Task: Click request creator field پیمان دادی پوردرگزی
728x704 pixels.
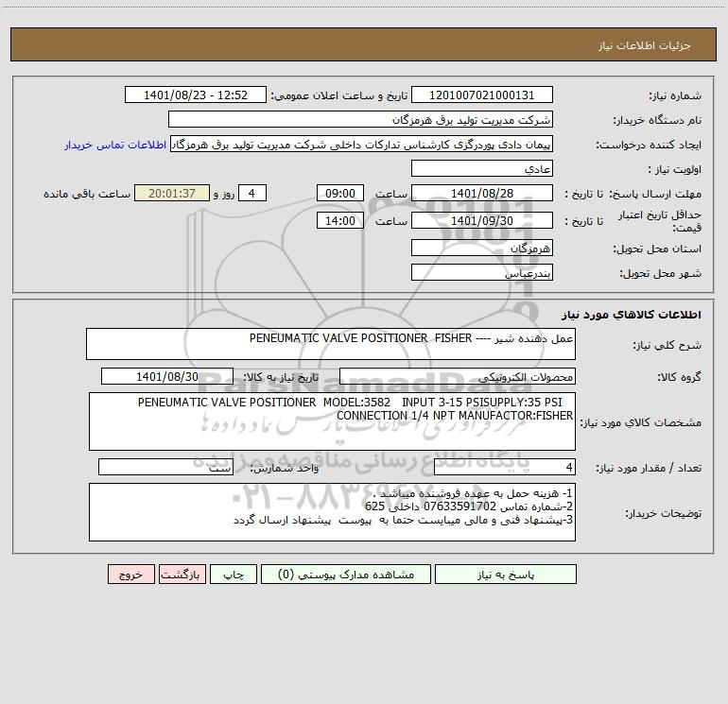Action: point(362,144)
